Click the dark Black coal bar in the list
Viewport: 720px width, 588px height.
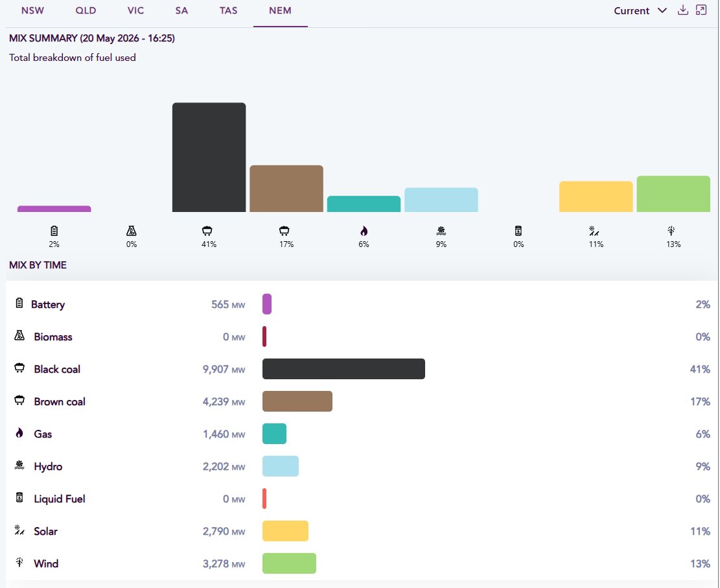coord(343,369)
